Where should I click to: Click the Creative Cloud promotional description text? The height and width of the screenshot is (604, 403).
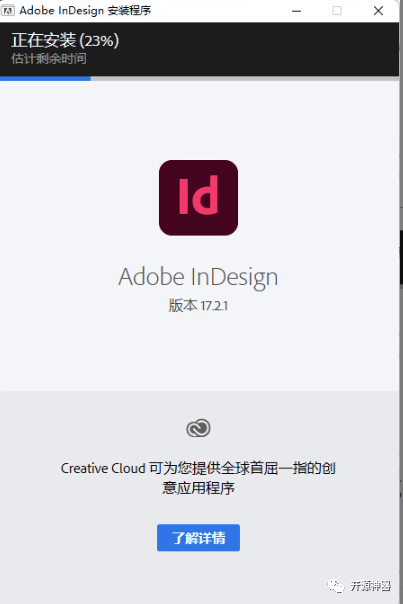click(198, 478)
